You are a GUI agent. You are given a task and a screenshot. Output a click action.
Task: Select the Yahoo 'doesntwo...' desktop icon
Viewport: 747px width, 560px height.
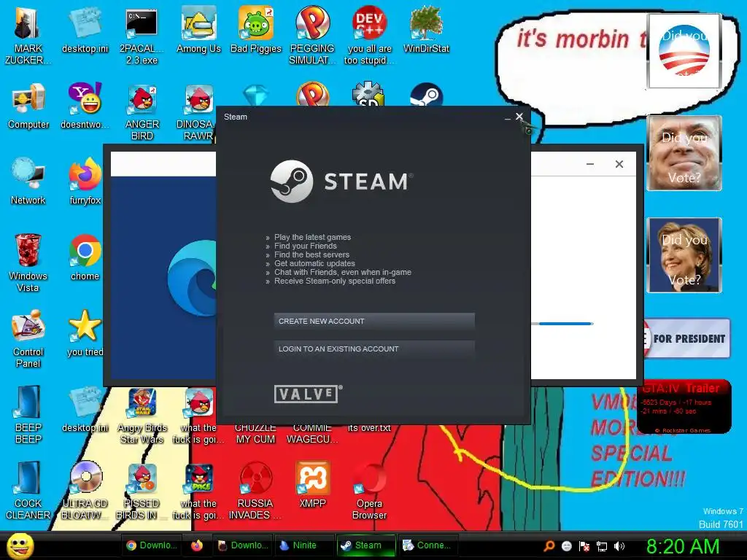pyautogui.click(x=85, y=106)
